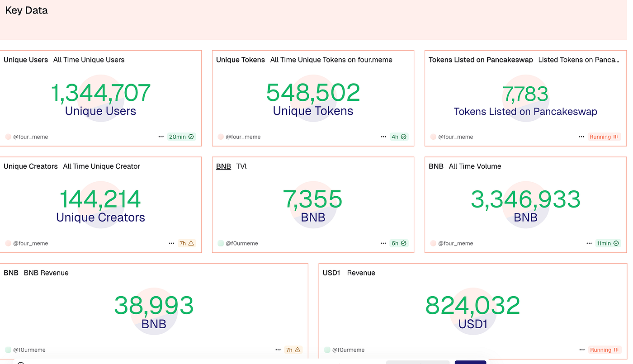This screenshot has width=633, height=364.
Task: Open three-dot menu on Unique Creators card
Action: coord(171,243)
